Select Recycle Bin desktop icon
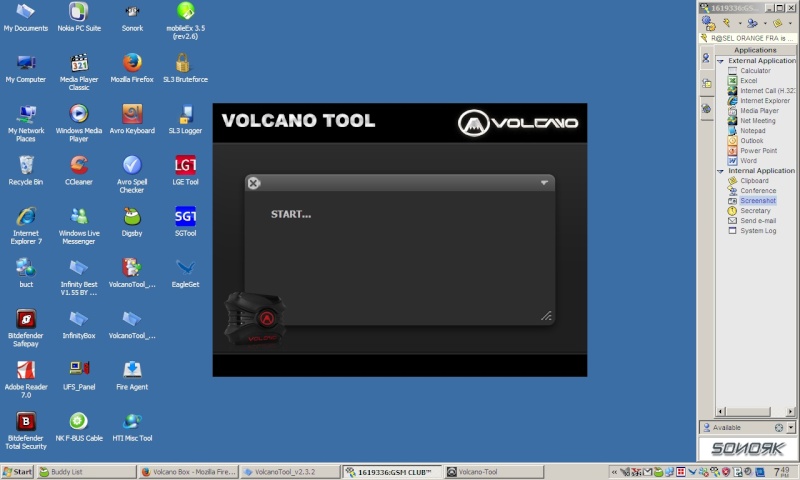Image resolution: width=800 pixels, height=480 pixels. tap(26, 171)
